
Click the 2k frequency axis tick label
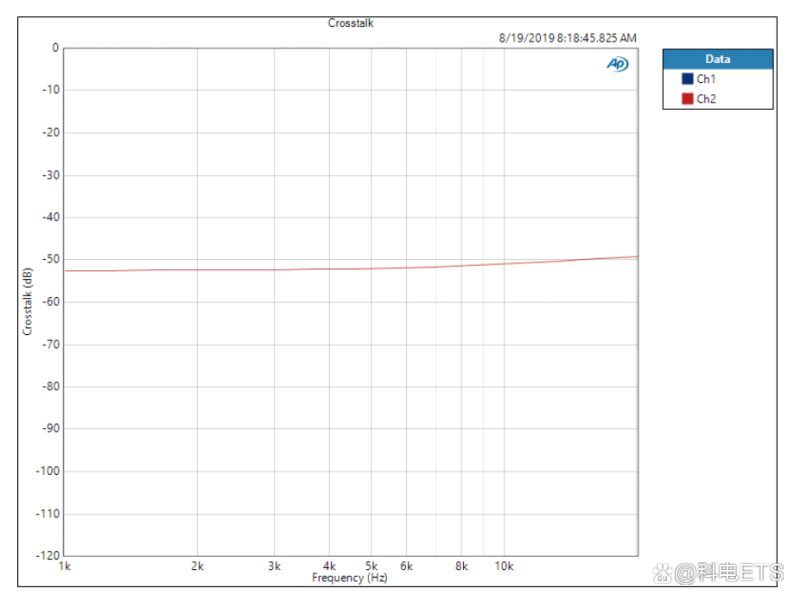[x=198, y=567]
